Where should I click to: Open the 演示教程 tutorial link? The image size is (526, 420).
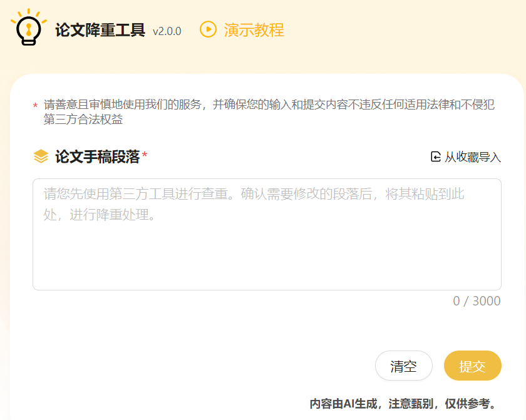click(254, 30)
